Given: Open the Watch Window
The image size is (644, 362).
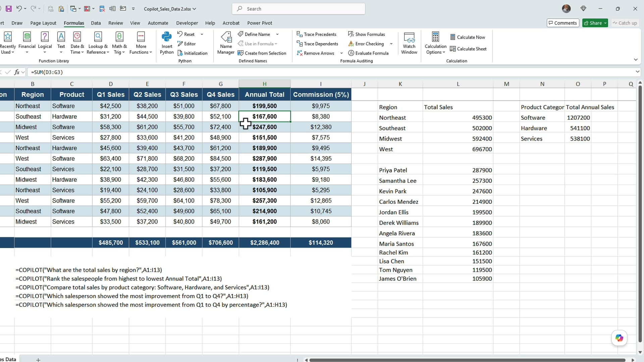Looking at the screenshot, I should pos(409,43).
